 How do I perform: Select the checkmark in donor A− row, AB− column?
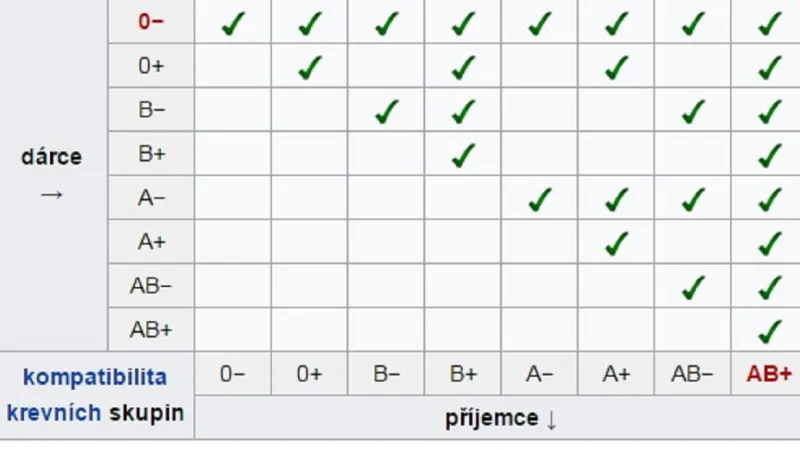point(693,200)
